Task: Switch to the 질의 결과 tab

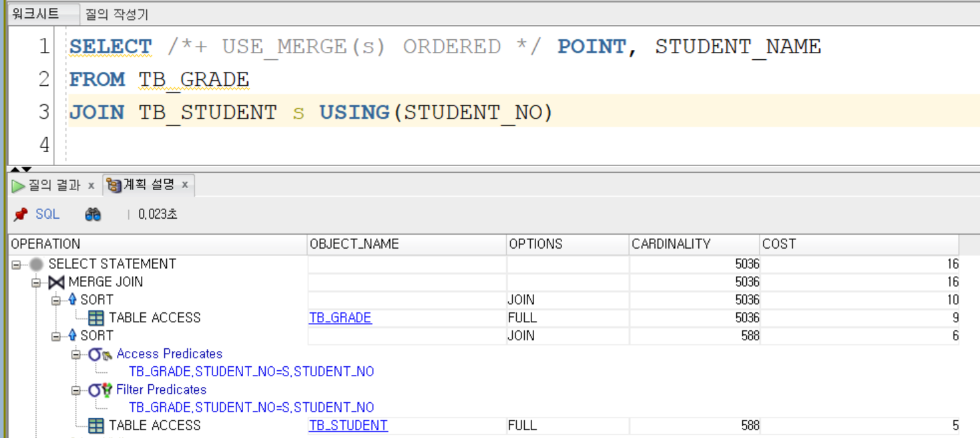Action: pyautogui.click(x=53, y=185)
